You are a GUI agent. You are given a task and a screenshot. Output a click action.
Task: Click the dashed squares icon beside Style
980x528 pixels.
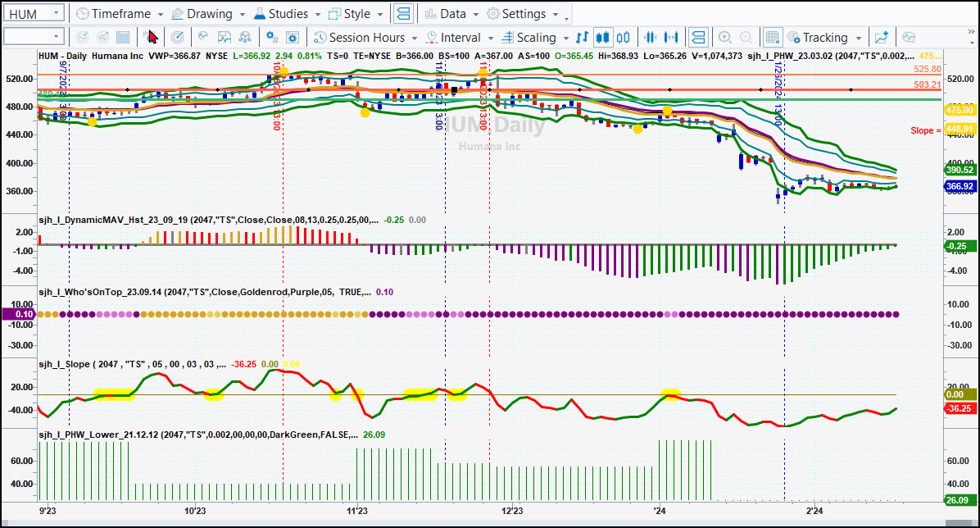coord(335,14)
